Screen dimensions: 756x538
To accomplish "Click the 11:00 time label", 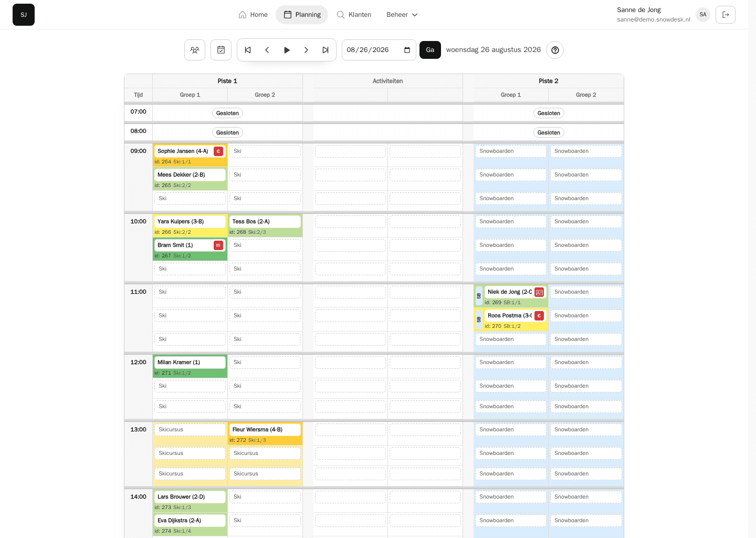I will (139, 292).
